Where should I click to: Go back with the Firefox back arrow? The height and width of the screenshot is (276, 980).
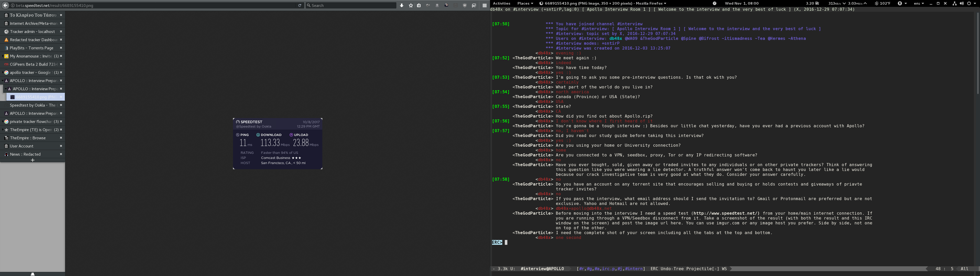coord(5,5)
